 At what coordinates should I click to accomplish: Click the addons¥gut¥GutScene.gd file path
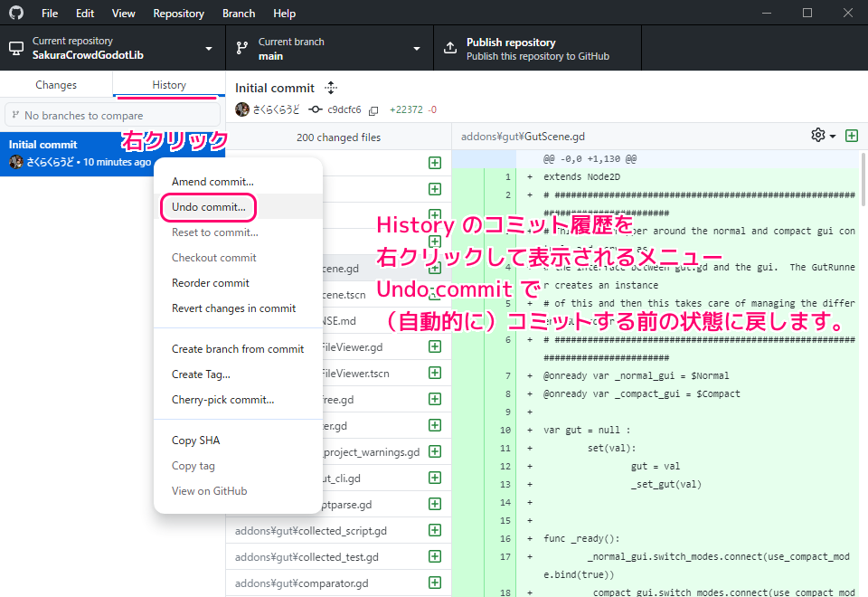[x=523, y=137]
